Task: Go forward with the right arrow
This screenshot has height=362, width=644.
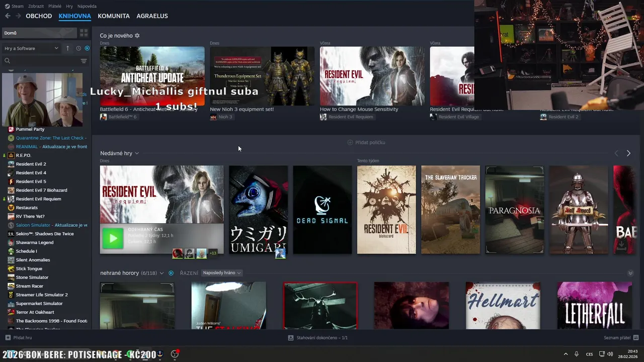Action: coord(18,16)
